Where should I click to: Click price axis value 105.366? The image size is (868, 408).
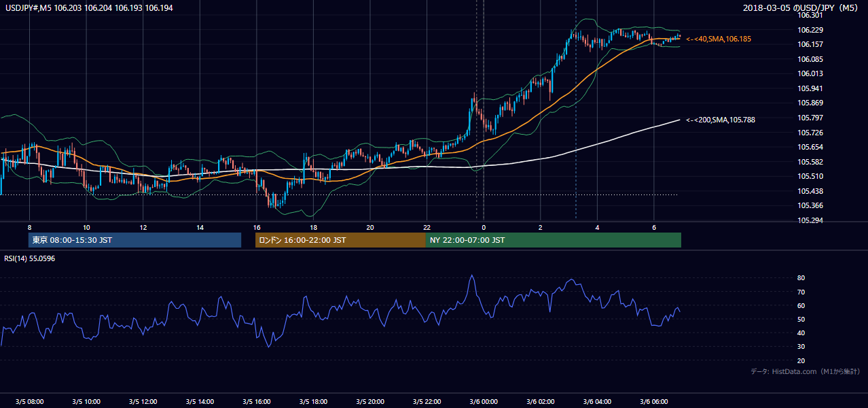(x=810, y=205)
